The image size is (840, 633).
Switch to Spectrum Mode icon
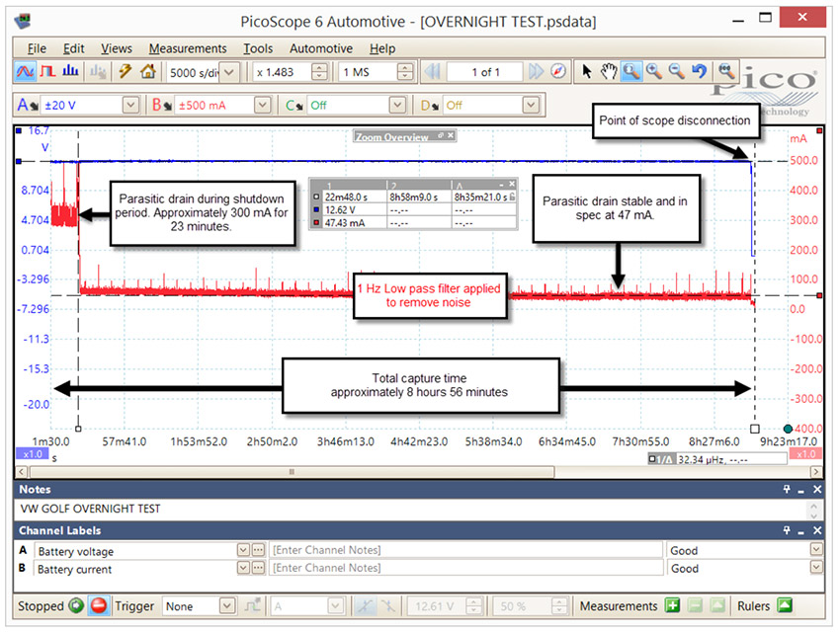tap(70, 72)
